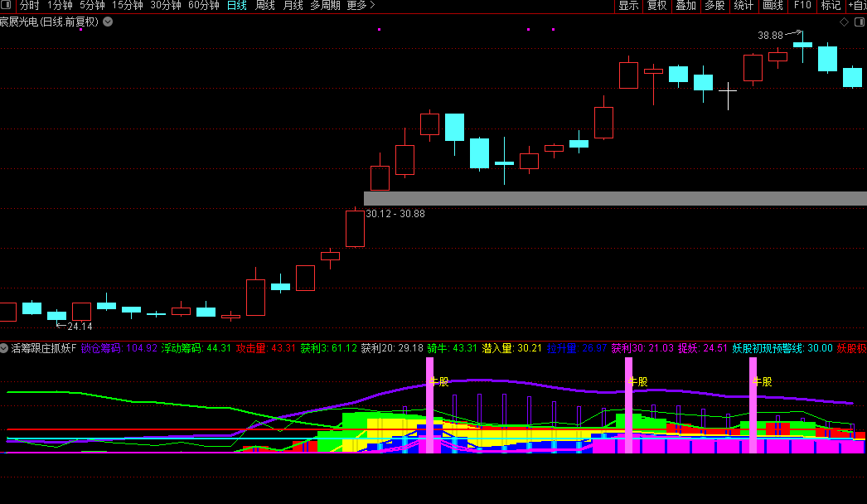The image size is (867, 504).
Task: Switch to 分时 view
Action: point(30,6)
